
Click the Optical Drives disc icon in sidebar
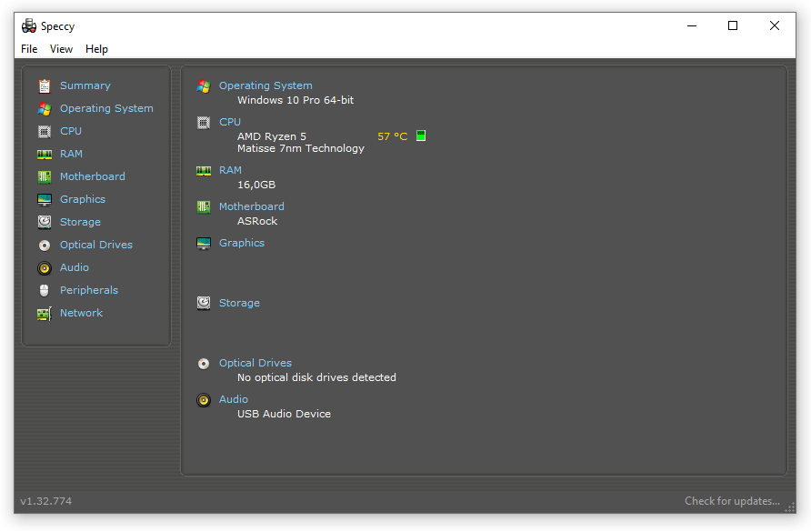(45, 246)
